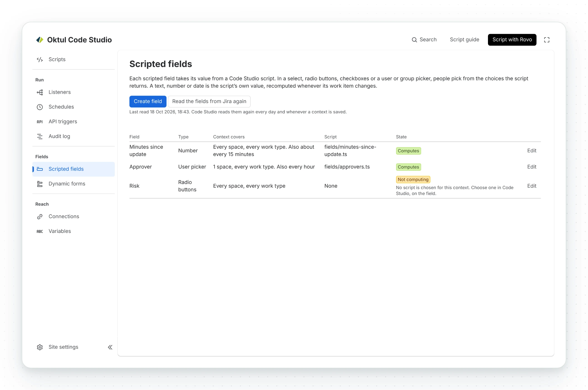Viewport: 588px width, 390px height.
Task: Edit the Risk field row
Action: (532, 186)
